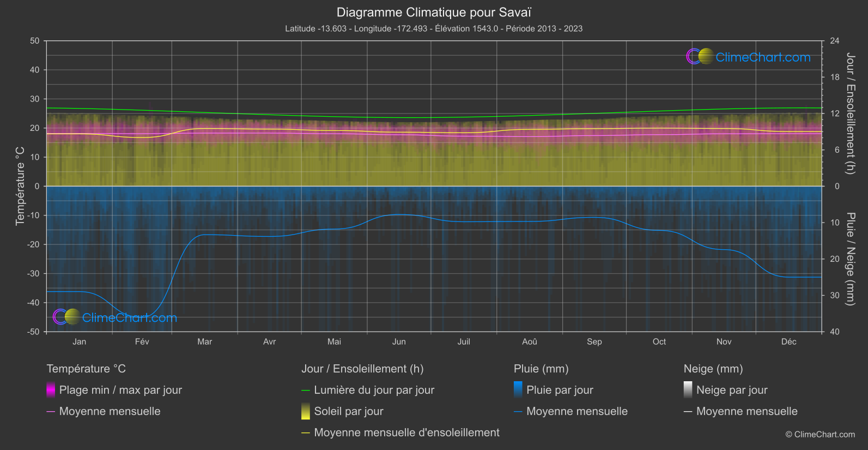Click the 'Mai' month label
The width and height of the screenshot is (868, 450).
point(334,341)
